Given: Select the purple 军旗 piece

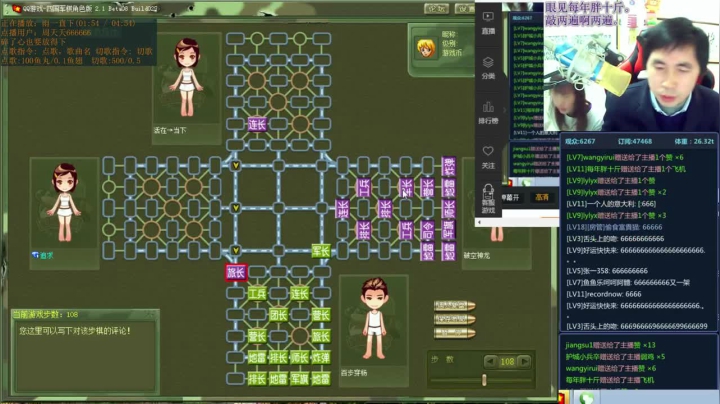Looking at the screenshot, I should point(449,230).
